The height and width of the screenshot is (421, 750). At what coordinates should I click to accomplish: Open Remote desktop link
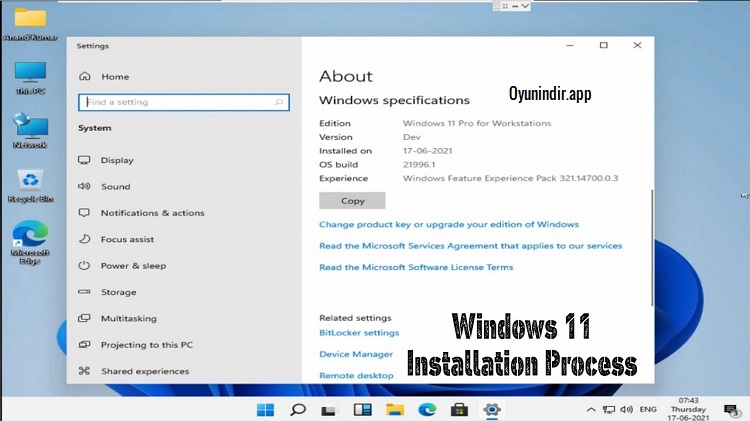point(356,376)
